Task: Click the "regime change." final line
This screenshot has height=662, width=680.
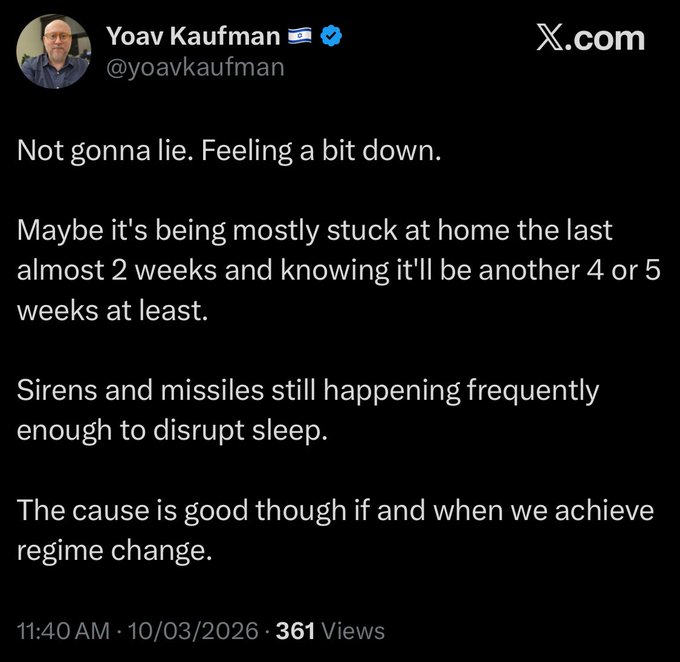Action: (x=115, y=550)
